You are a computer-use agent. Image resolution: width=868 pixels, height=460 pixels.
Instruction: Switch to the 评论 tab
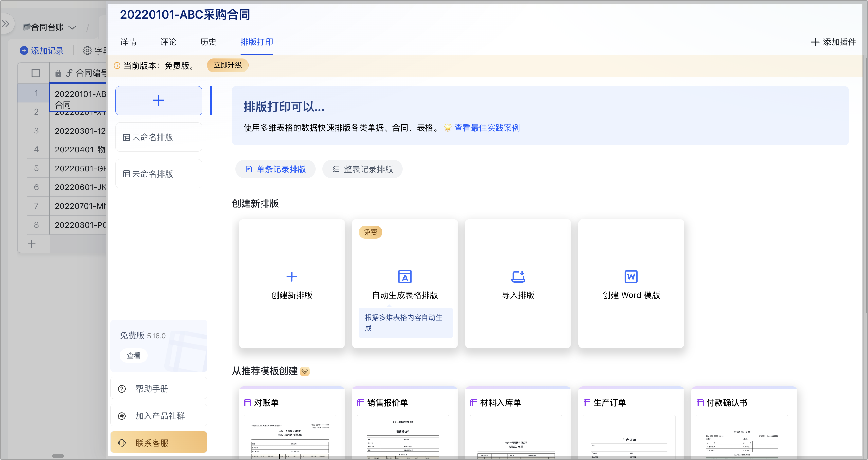pyautogui.click(x=168, y=42)
